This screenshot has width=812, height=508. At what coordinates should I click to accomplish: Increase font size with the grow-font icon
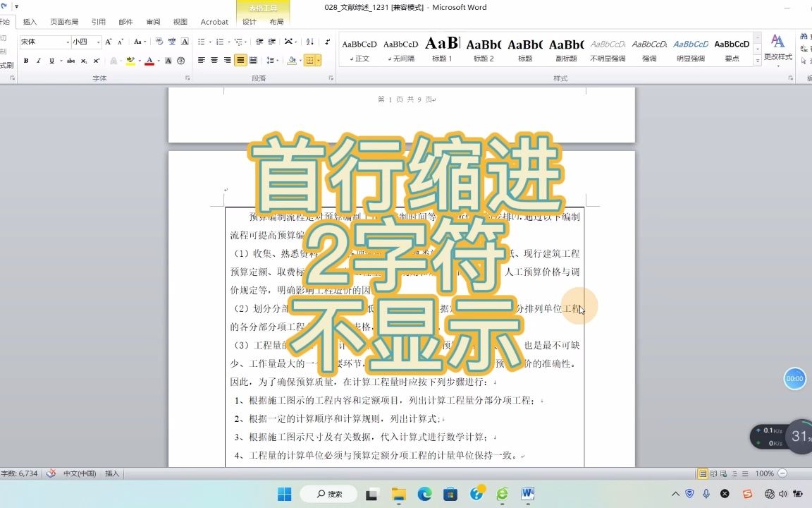[109, 42]
